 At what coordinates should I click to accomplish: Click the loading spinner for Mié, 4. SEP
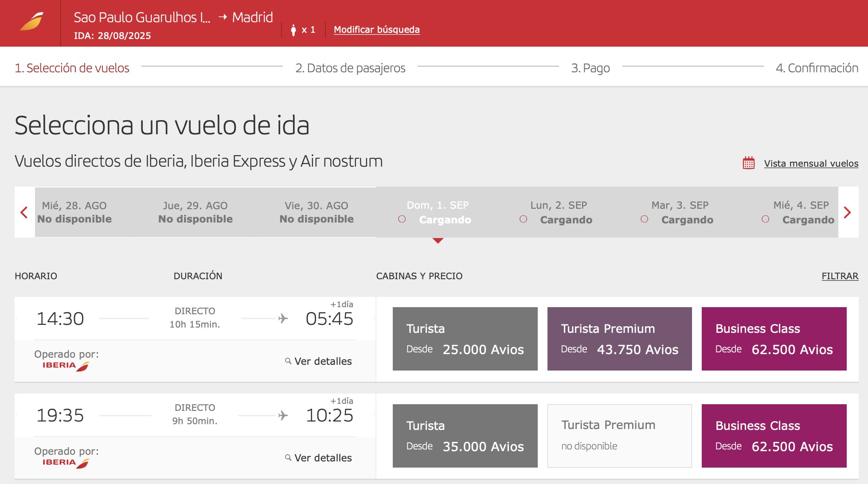point(765,219)
